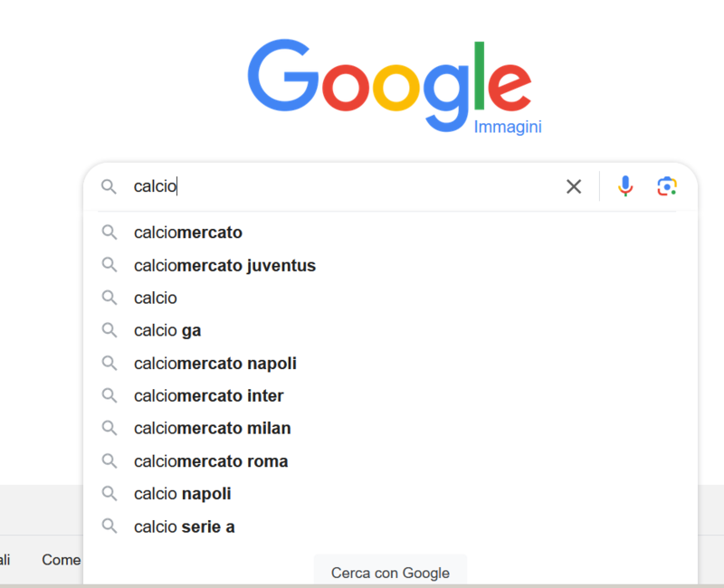Image resolution: width=724 pixels, height=588 pixels.
Task: Click the magnifier icon in the search box
Action: pos(109,186)
